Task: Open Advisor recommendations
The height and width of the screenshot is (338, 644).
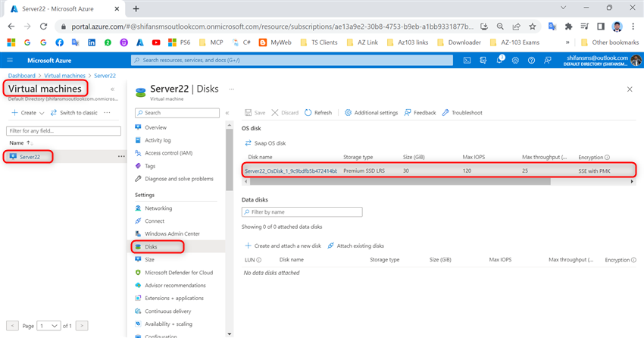Action: click(x=175, y=285)
